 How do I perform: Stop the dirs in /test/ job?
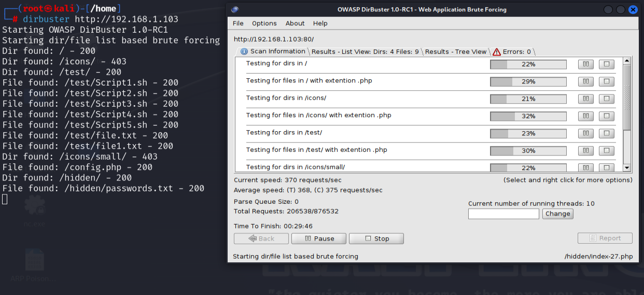pyautogui.click(x=607, y=133)
